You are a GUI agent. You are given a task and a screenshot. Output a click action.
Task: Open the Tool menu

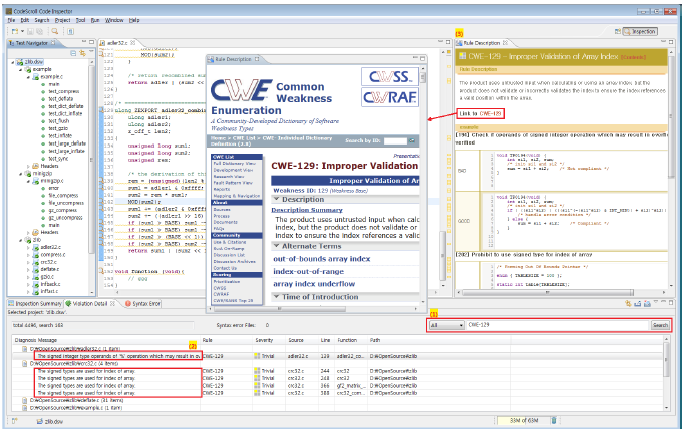(x=81, y=20)
